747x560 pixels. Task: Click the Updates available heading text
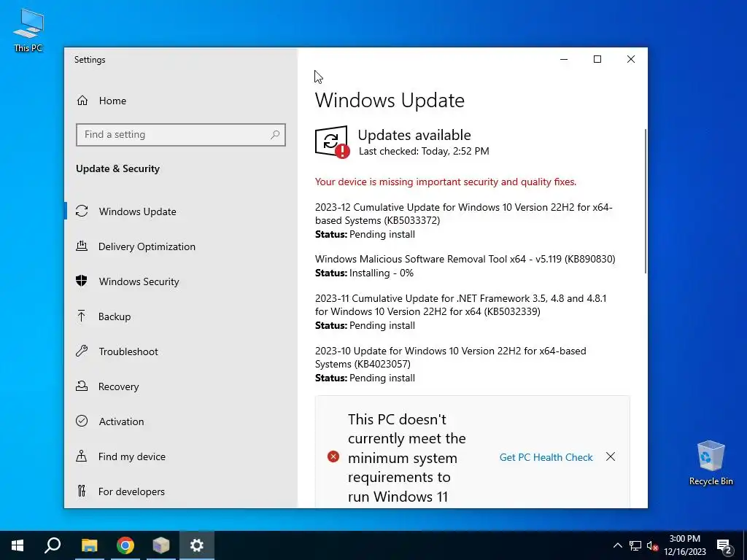click(414, 135)
